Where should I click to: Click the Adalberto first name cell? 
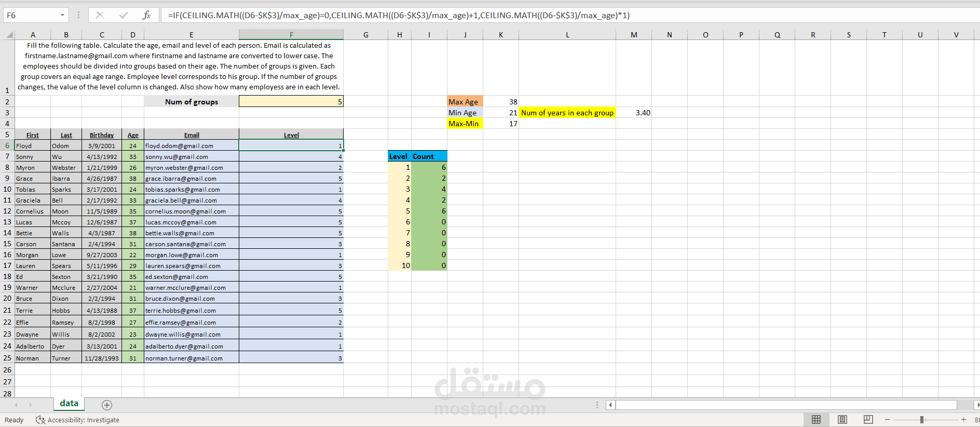(33, 346)
